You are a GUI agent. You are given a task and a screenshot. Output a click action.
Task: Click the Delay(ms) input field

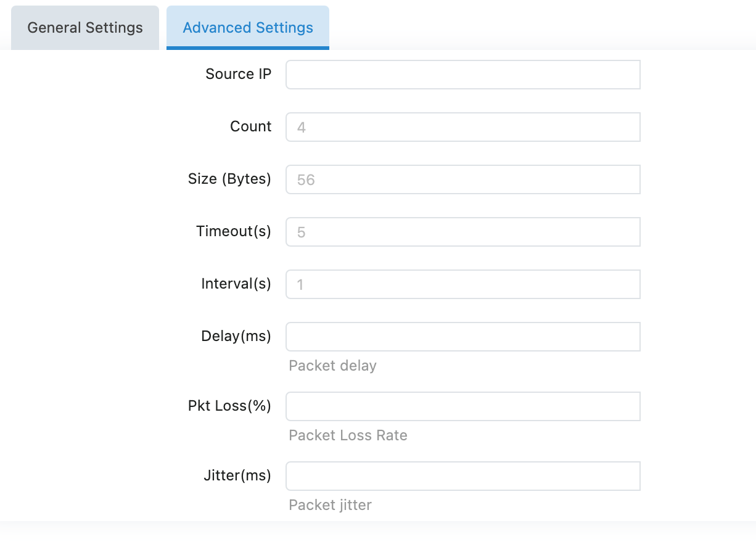pos(462,337)
